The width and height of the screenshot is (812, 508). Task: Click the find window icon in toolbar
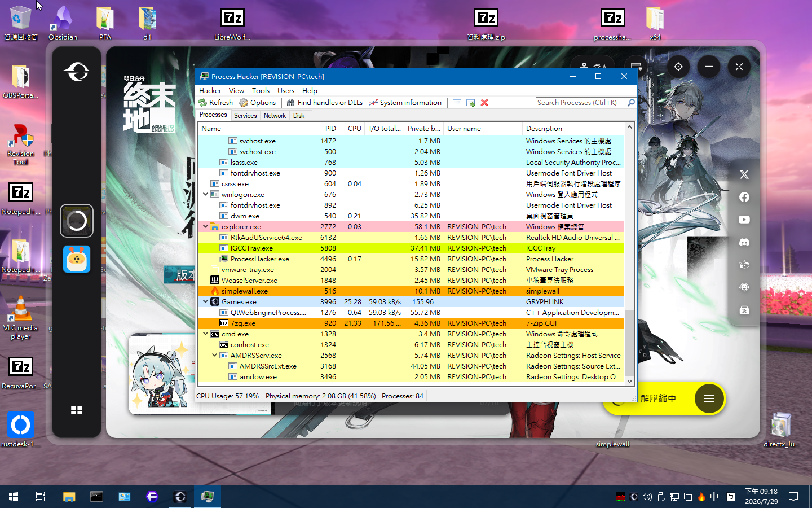coord(457,103)
